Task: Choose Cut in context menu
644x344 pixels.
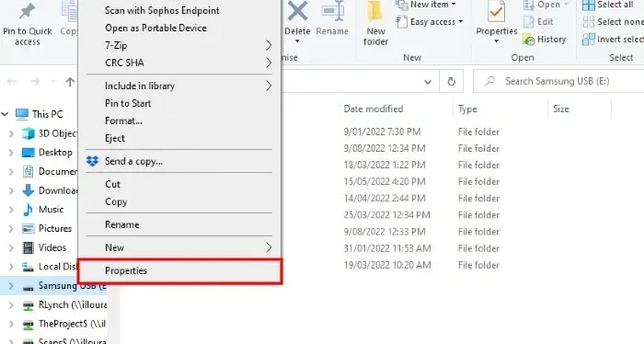Action: 179,184
